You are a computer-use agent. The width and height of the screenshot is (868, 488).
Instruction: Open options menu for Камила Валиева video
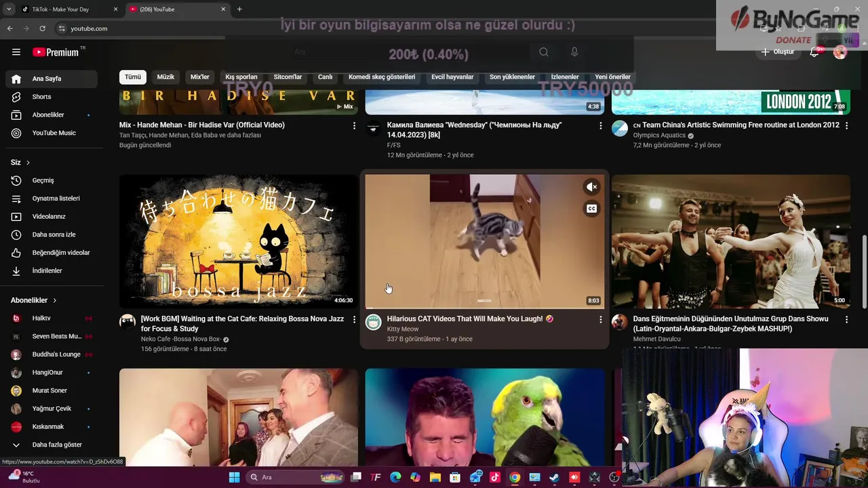tap(600, 125)
